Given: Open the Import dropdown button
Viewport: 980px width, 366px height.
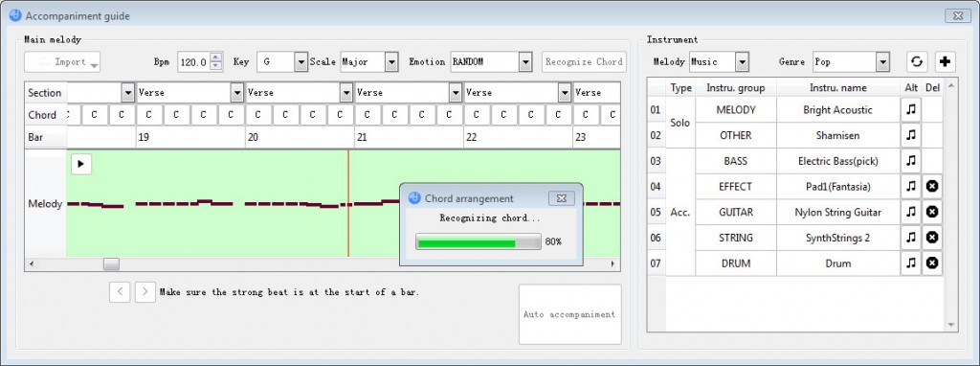Looking at the screenshot, I should (62, 62).
